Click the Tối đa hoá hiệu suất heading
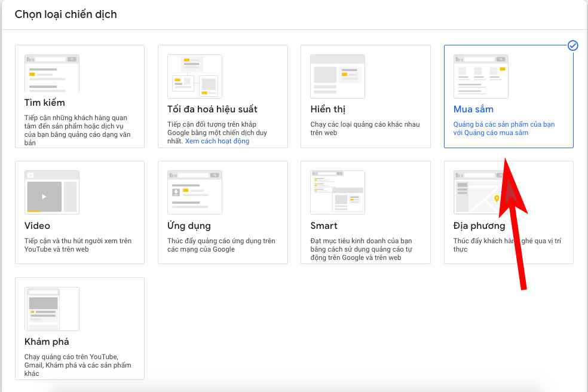This screenshot has width=588, height=392. point(212,109)
